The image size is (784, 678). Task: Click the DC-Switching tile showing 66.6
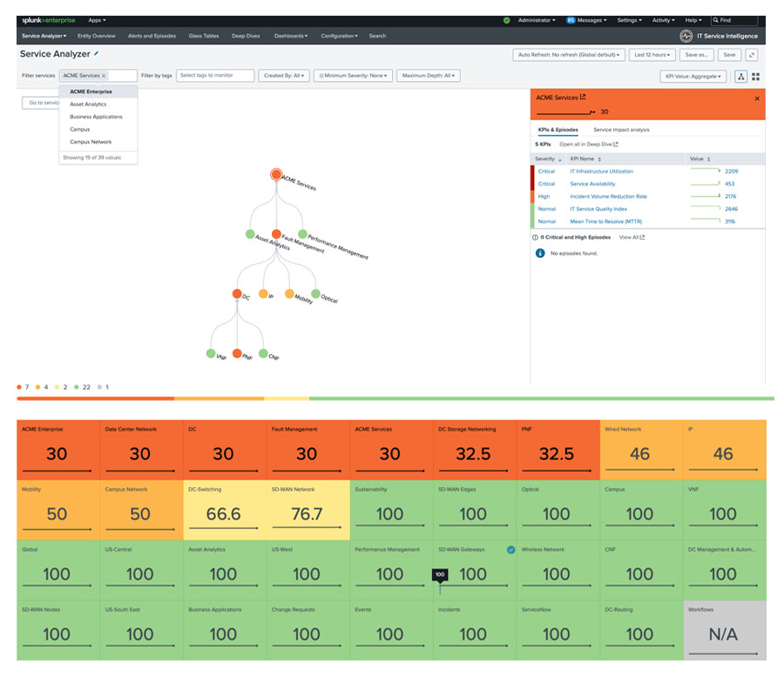[225, 510]
